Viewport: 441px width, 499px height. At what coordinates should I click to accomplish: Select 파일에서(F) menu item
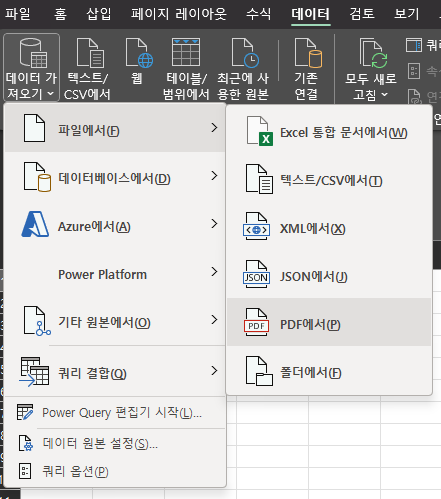tap(115, 128)
